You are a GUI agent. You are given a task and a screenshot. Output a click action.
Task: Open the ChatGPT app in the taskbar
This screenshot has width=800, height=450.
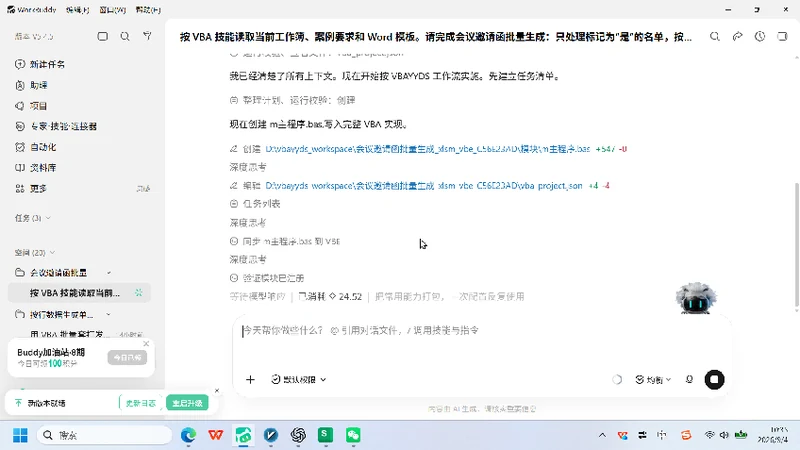[x=298, y=435]
